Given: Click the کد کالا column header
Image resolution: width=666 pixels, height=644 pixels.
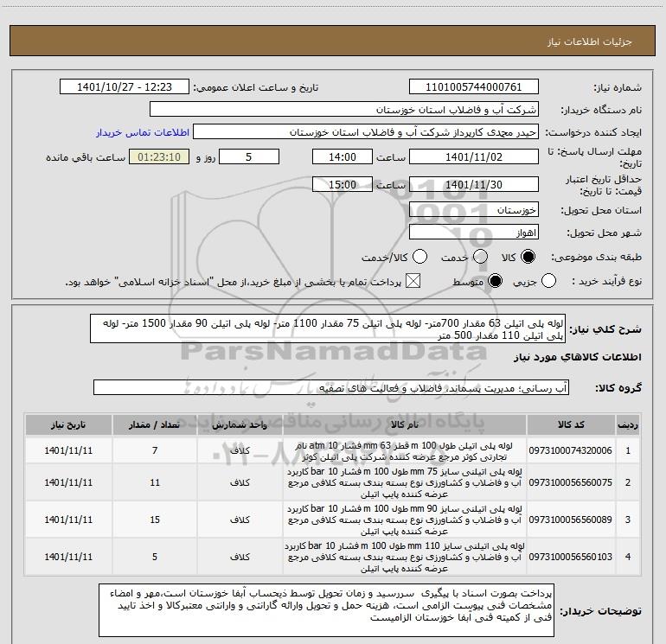Looking at the screenshot, I should tap(571, 425).
